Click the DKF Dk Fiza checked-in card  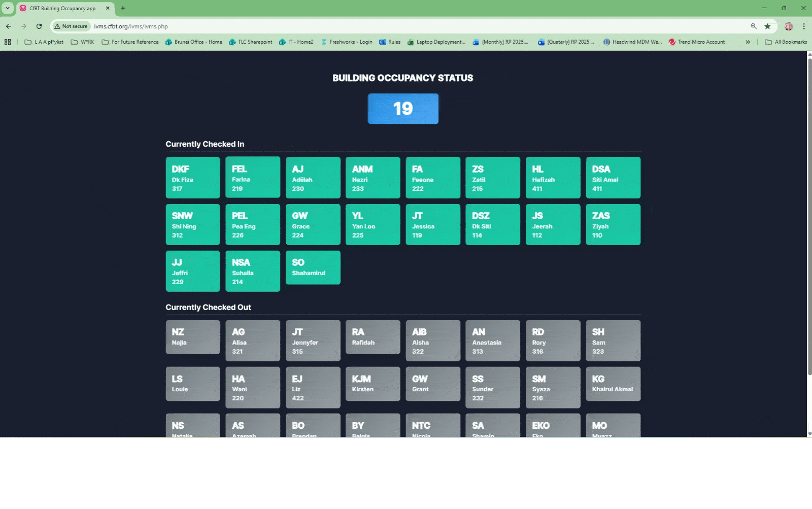click(193, 178)
